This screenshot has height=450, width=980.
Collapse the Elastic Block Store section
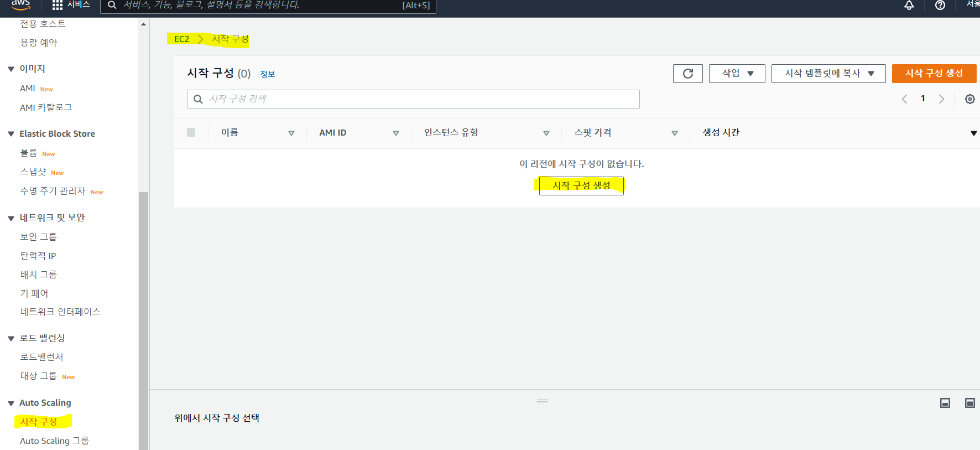pyautogui.click(x=11, y=134)
